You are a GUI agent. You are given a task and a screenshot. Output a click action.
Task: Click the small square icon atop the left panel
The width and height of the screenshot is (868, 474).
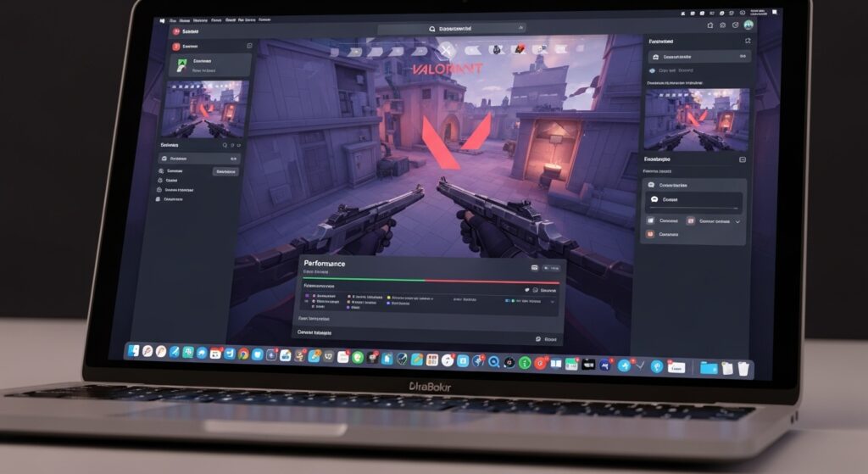(250, 46)
